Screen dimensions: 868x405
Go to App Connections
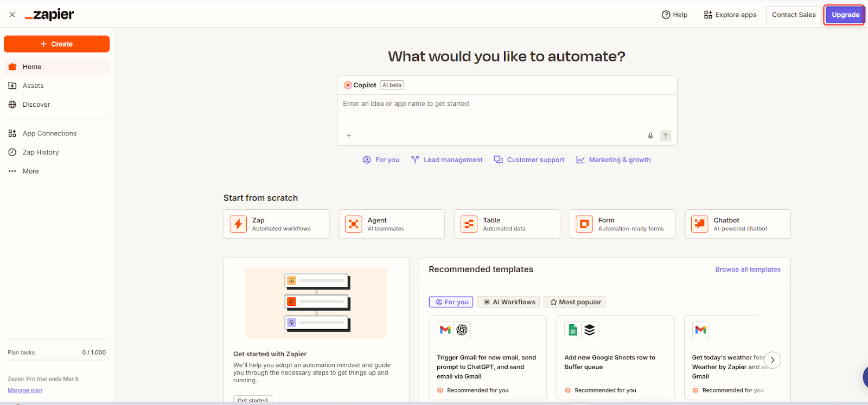point(56,133)
